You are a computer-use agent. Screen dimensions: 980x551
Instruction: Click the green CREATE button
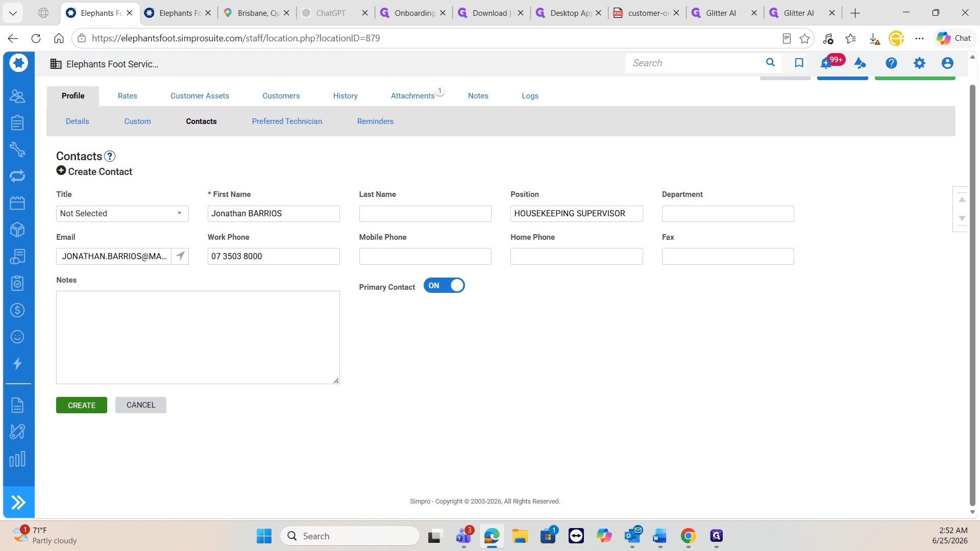pos(82,405)
